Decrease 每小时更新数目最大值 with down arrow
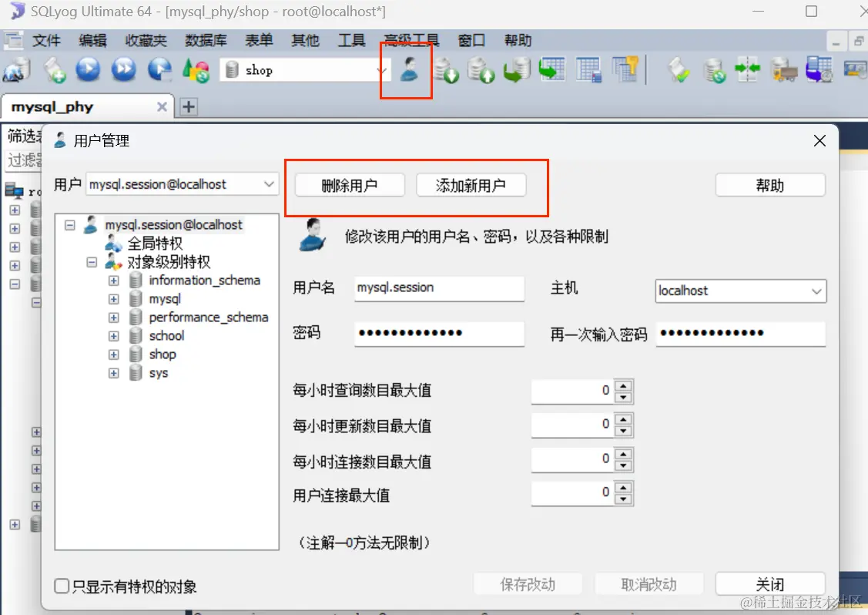868x615 pixels. click(623, 431)
